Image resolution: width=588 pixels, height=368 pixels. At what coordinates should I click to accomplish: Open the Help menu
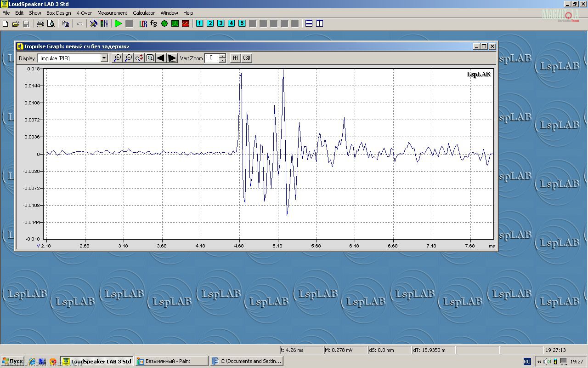[x=188, y=13]
